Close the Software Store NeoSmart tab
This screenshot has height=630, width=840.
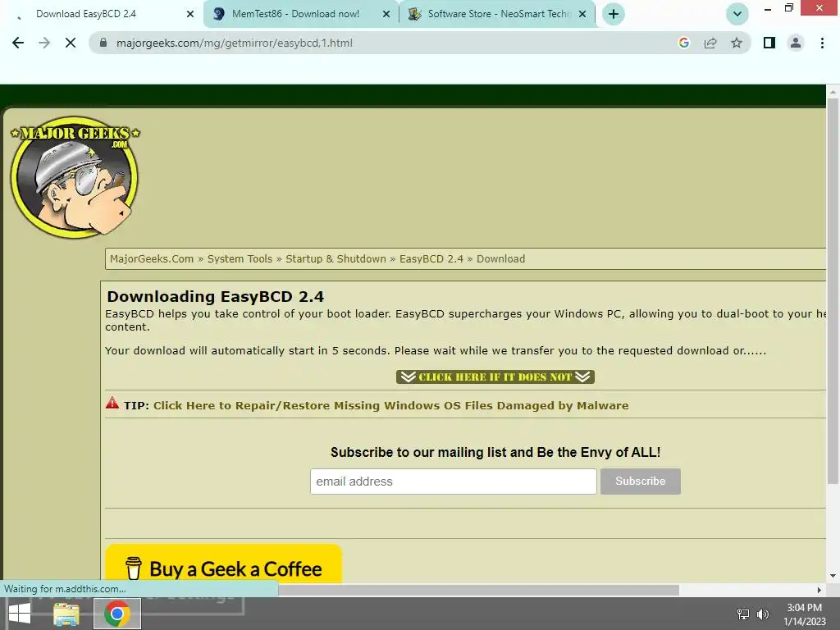click(582, 14)
